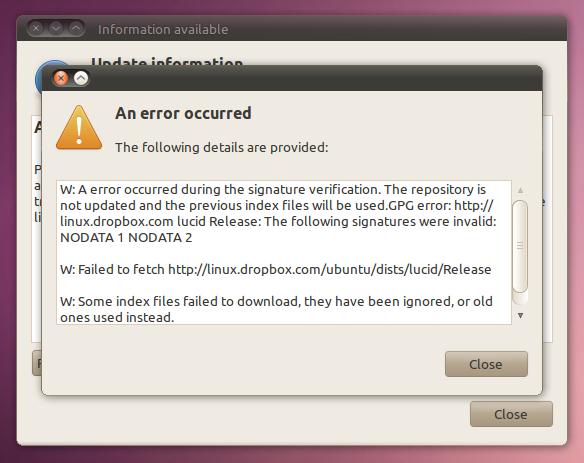Screen dimensions: 584x463
Task: Click Close button in the error dialog
Action: click(x=486, y=364)
